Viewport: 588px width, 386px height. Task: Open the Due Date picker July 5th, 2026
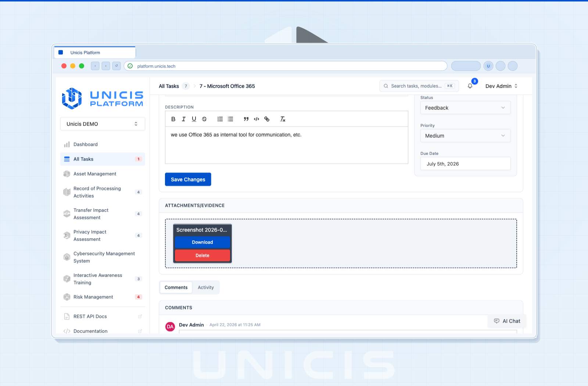[465, 164]
